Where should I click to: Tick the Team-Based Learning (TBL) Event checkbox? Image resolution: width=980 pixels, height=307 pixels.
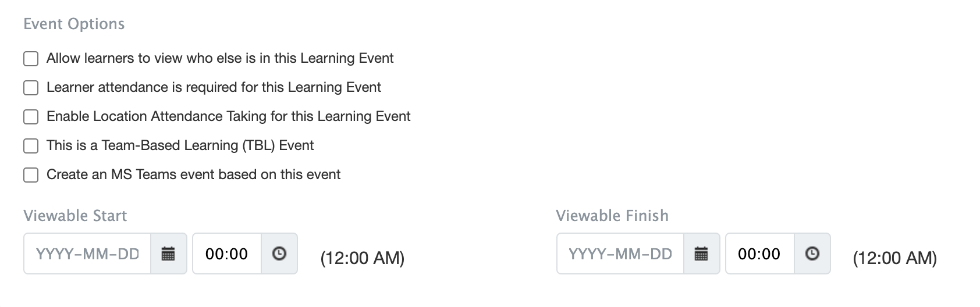coord(31,146)
